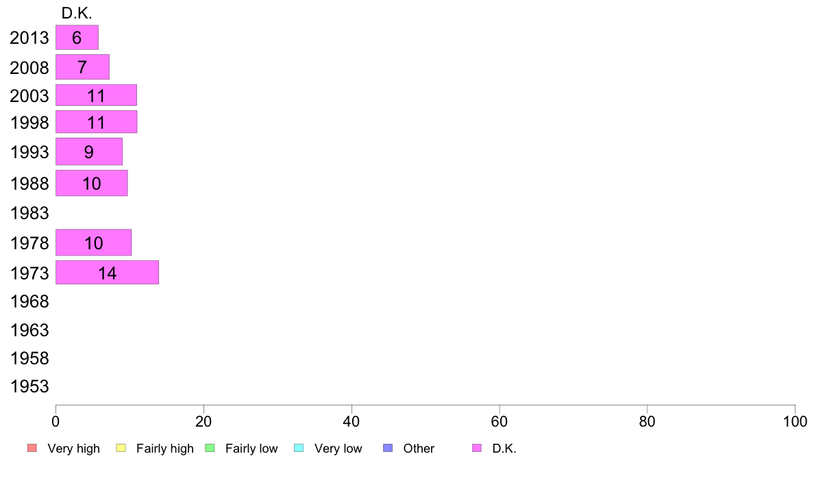Select the 1988 bar showing 10
814x504 pixels.
(91, 184)
